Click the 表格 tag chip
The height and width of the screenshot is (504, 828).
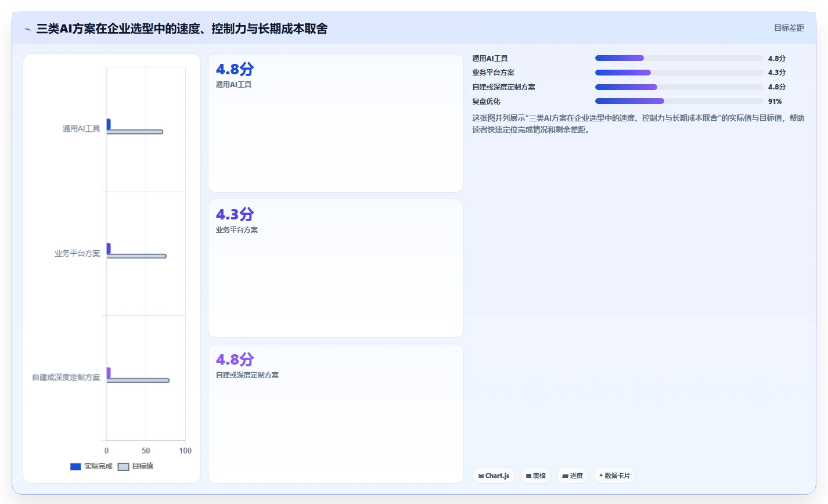(535, 476)
